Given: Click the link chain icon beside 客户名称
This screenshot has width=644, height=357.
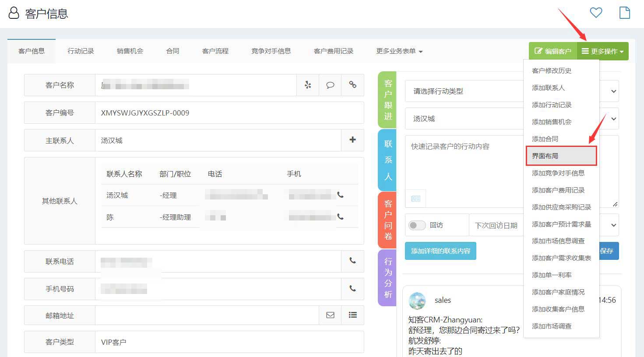Looking at the screenshot, I should pos(352,85).
